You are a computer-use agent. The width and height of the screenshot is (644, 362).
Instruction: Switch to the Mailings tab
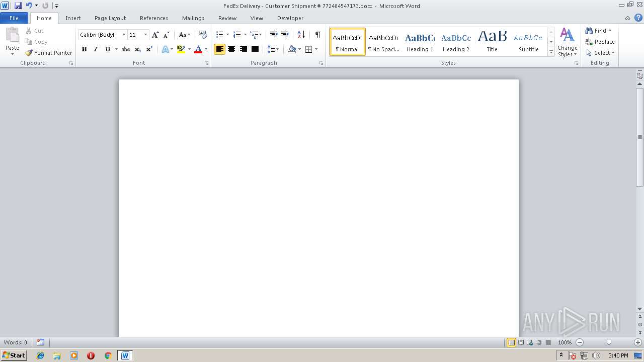[x=193, y=18]
